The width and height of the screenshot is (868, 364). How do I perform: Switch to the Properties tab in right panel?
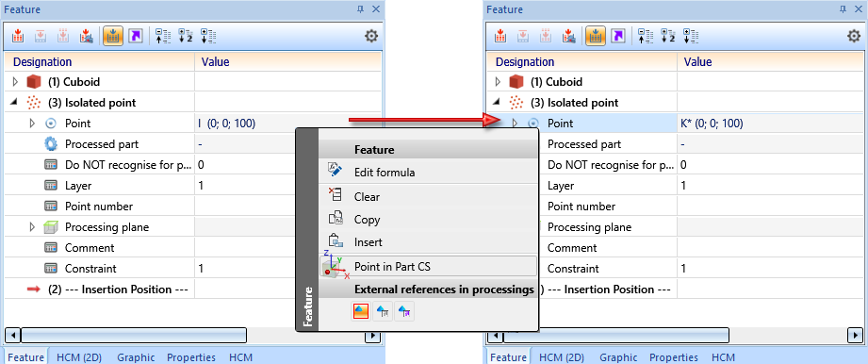[x=674, y=357]
